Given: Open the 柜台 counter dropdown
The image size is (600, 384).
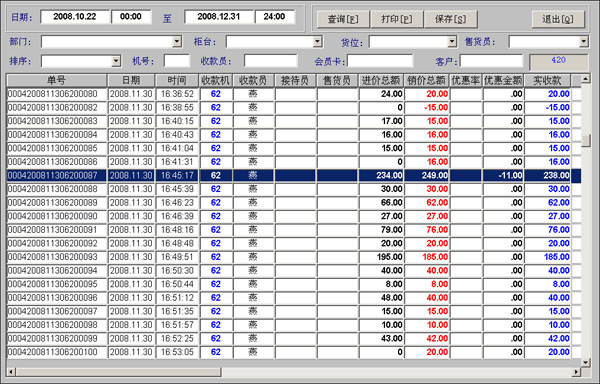Looking at the screenshot, I should (x=317, y=41).
